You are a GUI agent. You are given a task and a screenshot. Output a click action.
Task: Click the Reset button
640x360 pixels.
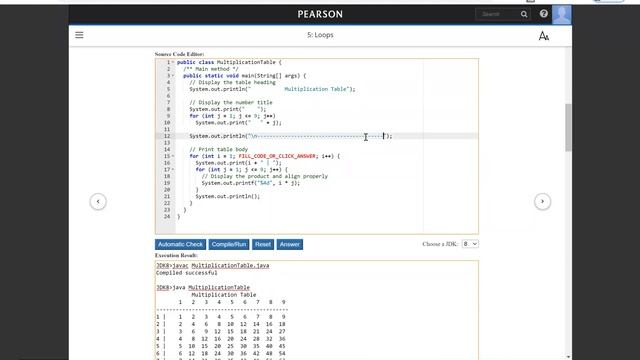point(263,244)
